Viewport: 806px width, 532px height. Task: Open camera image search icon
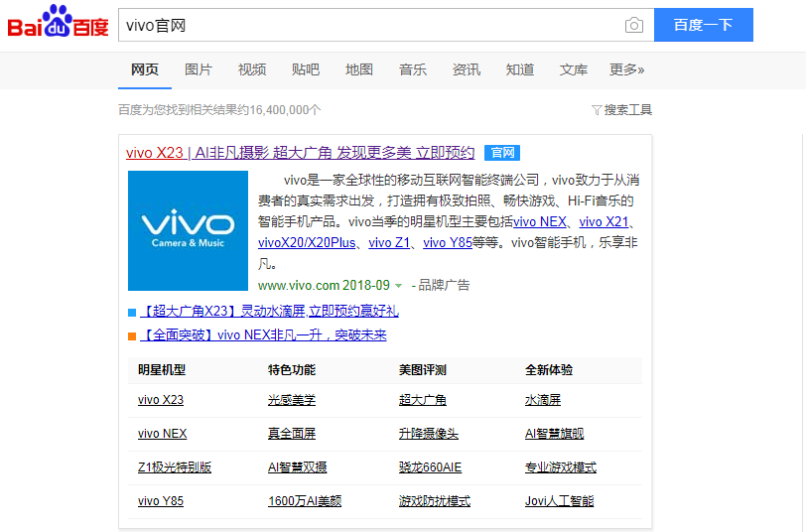point(634,25)
